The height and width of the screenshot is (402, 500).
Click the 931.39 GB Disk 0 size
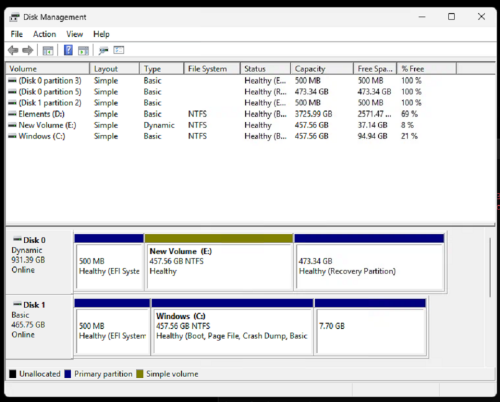(28, 260)
